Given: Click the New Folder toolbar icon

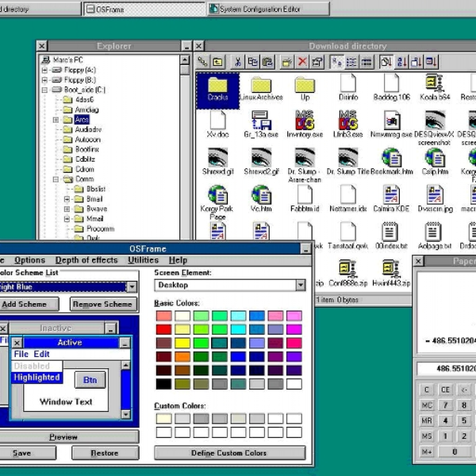Looking at the screenshot, I should pos(287,62).
